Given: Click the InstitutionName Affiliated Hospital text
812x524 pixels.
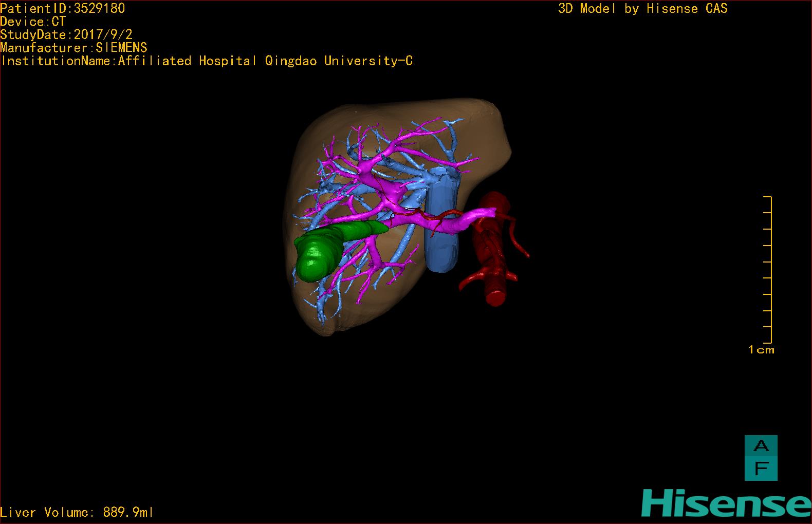Looking at the screenshot, I should tap(207, 61).
